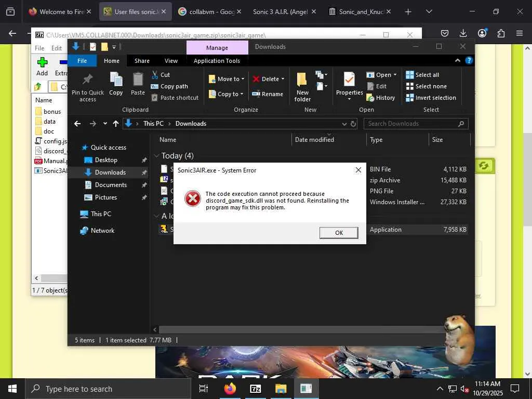Open the Move to dropdown
This screenshot has height=399, width=532.
227,79
